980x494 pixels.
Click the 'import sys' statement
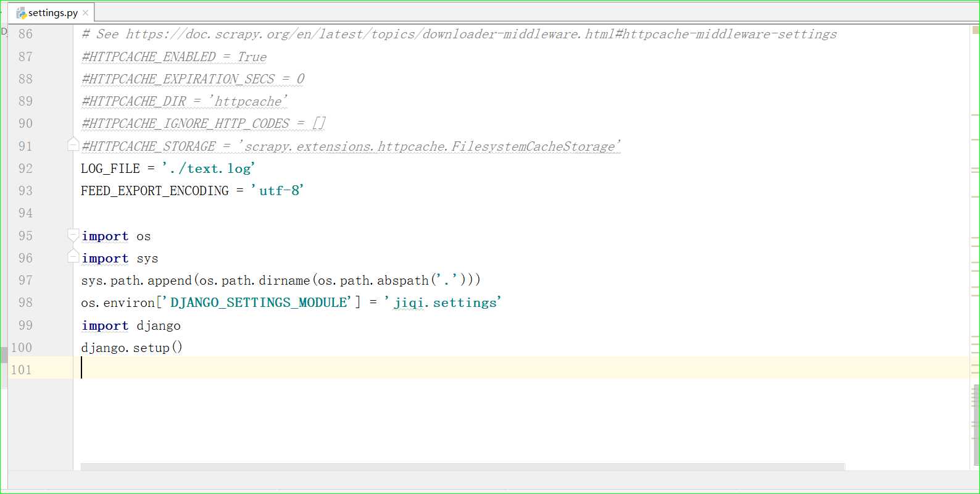click(x=120, y=258)
